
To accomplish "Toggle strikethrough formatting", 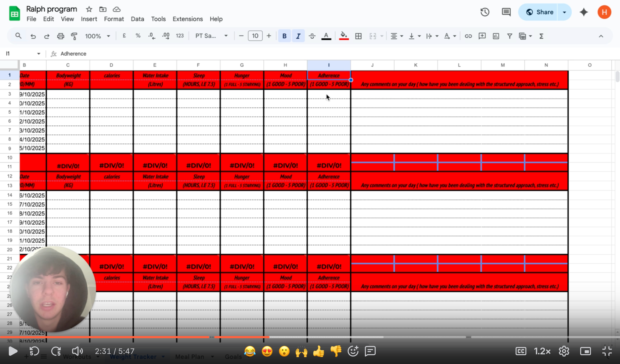I will pyautogui.click(x=312, y=36).
